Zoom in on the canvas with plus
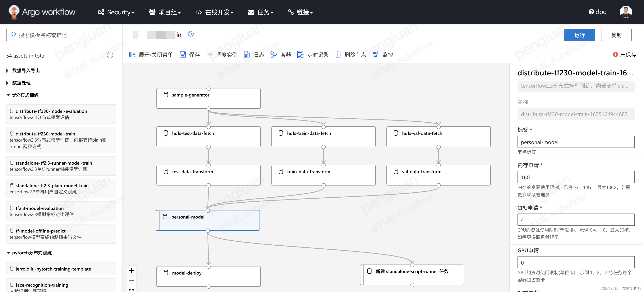 point(131,271)
